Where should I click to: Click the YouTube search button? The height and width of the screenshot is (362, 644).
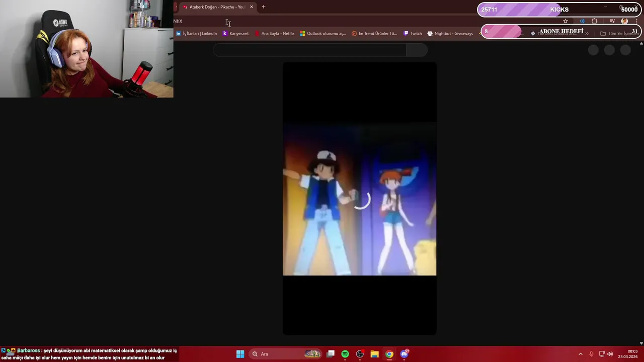417,50
